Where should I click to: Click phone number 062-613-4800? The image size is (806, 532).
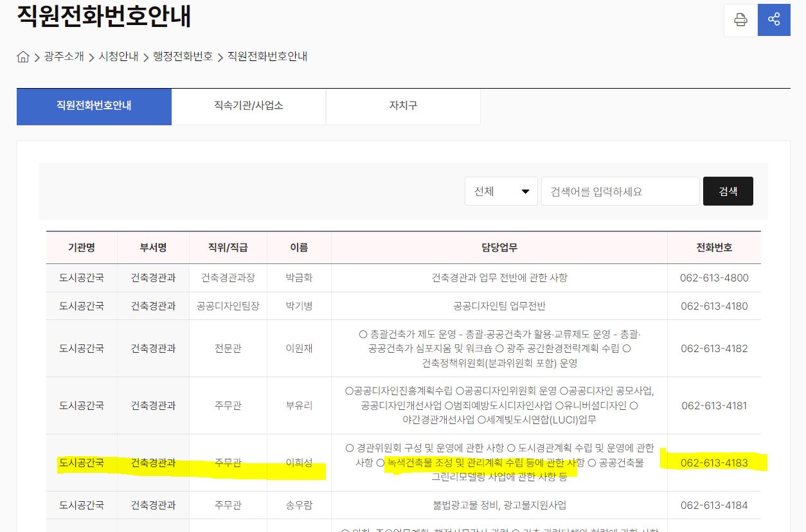(714, 278)
